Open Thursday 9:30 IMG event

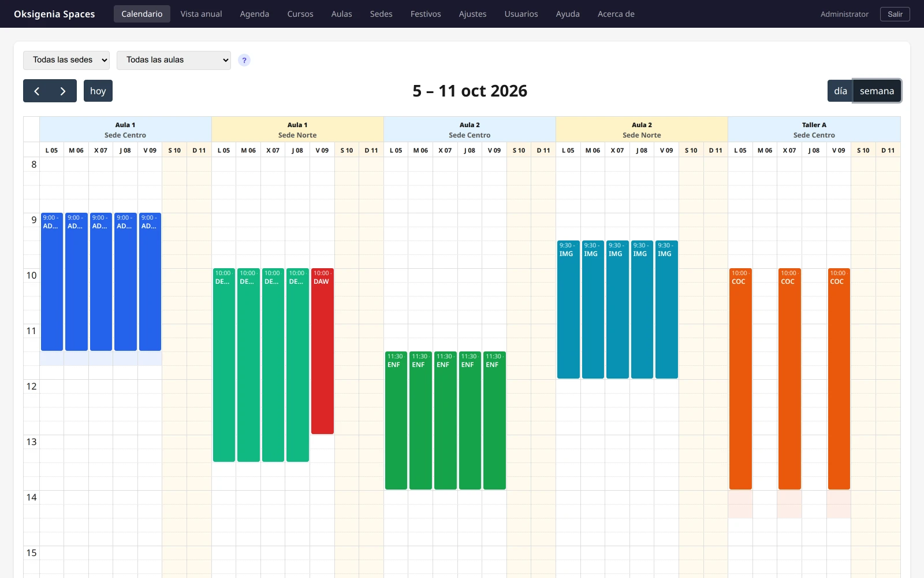point(642,309)
